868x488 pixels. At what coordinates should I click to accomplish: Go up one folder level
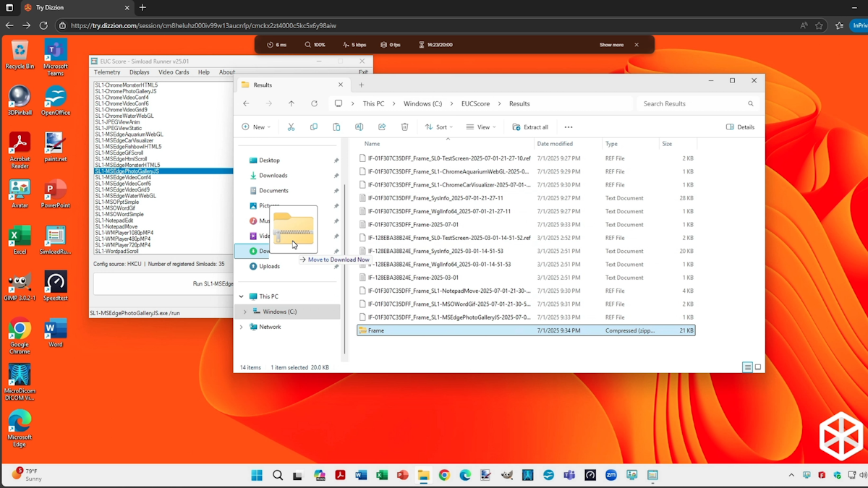(x=292, y=104)
